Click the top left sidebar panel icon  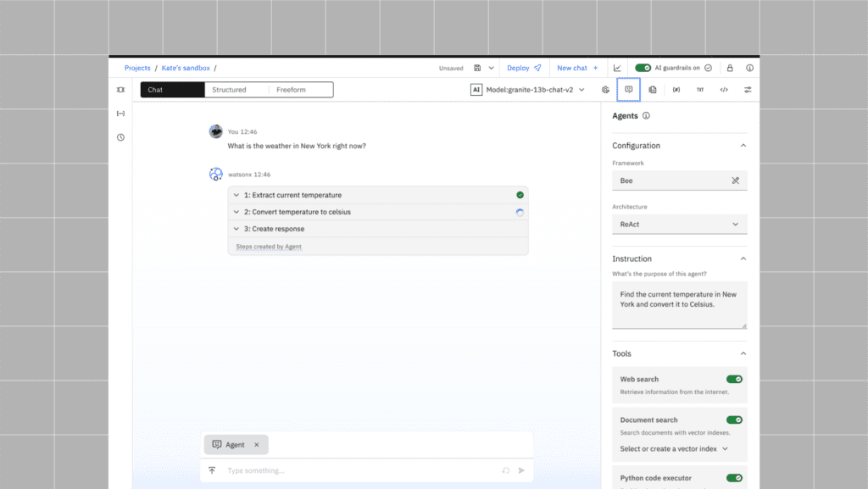(x=120, y=90)
